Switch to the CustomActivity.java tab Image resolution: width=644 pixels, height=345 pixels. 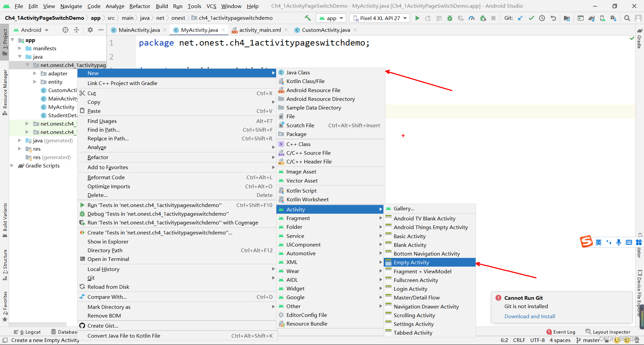coord(326,30)
